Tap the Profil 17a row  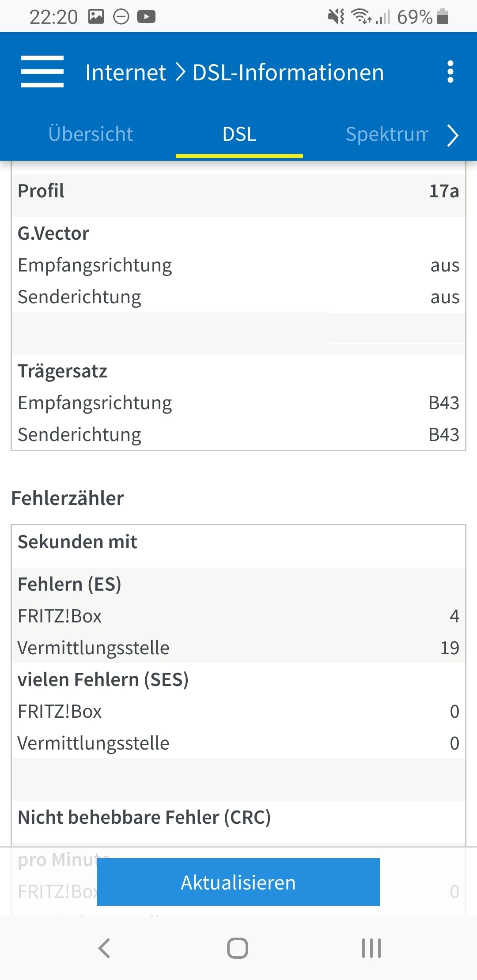[x=238, y=191]
